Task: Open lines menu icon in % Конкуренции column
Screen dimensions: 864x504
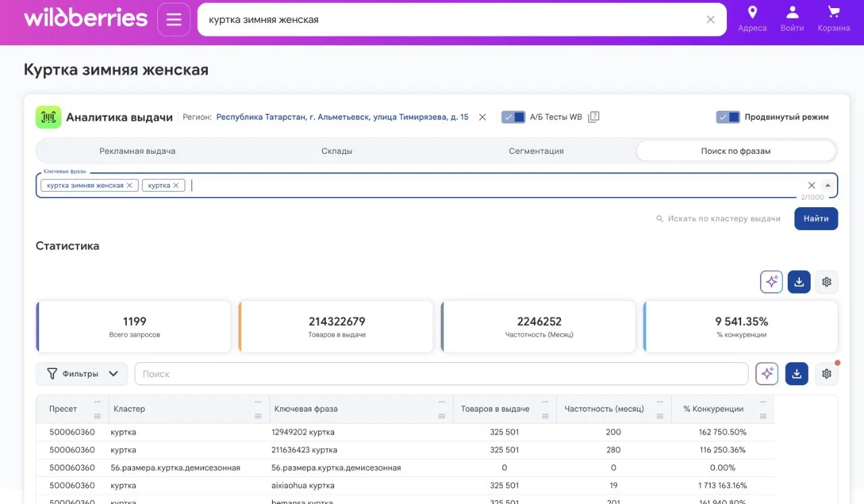Action: click(x=763, y=416)
